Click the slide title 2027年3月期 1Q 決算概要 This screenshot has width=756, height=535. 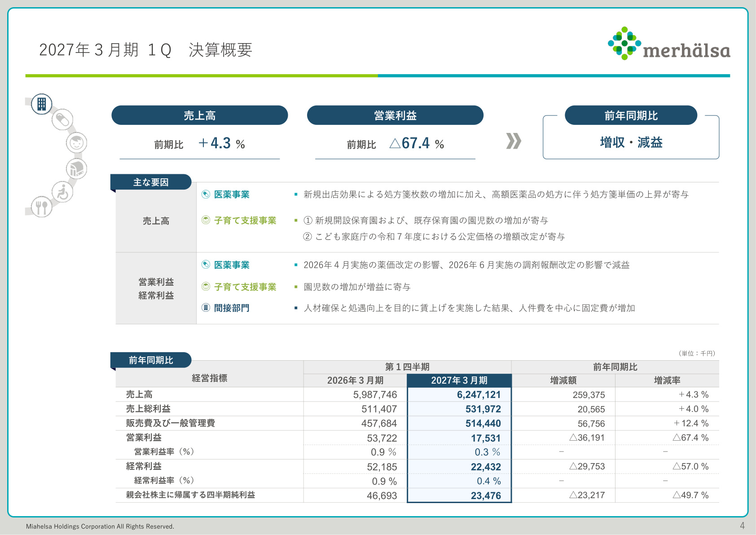coord(146,50)
